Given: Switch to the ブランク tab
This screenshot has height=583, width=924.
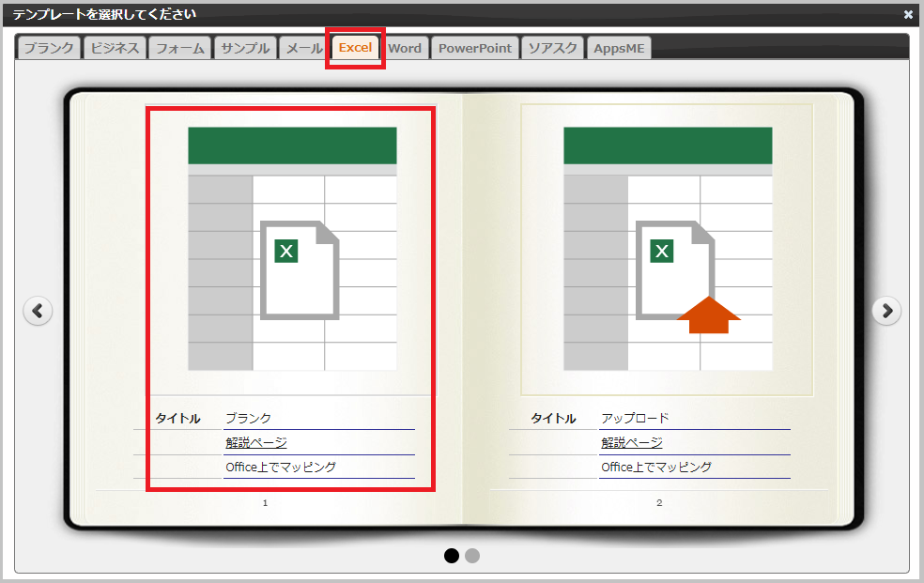Looking at the screenshot, I should (x=49, y=48).
